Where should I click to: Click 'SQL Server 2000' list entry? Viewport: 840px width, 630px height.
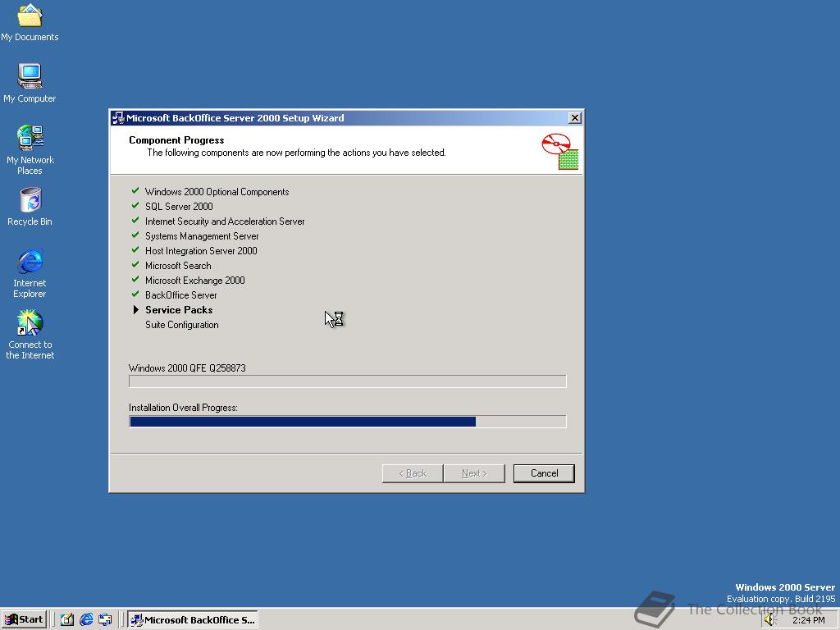[x=179, y=206]
